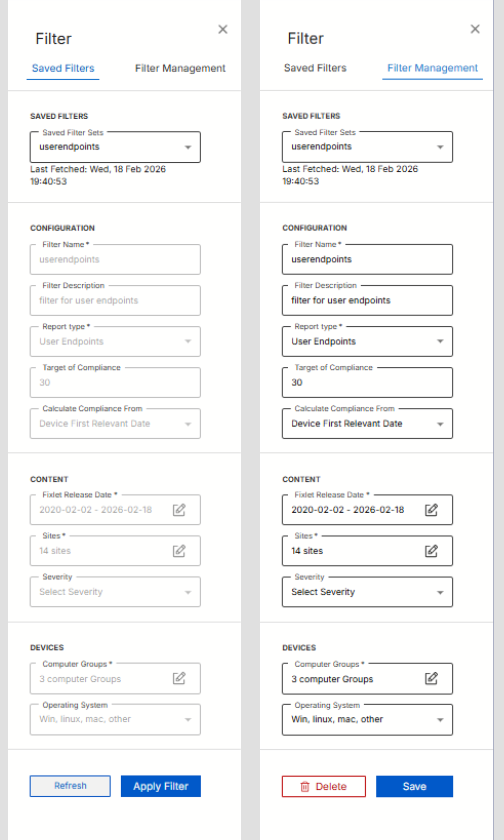Click edit icon for Computer Groups, left panel

tap(179, 678)
